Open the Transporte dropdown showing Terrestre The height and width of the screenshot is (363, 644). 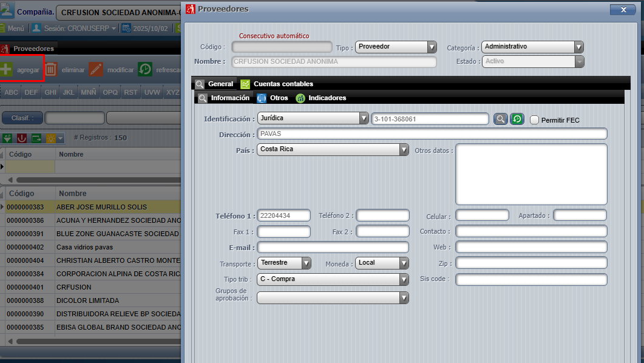point(284,263)
